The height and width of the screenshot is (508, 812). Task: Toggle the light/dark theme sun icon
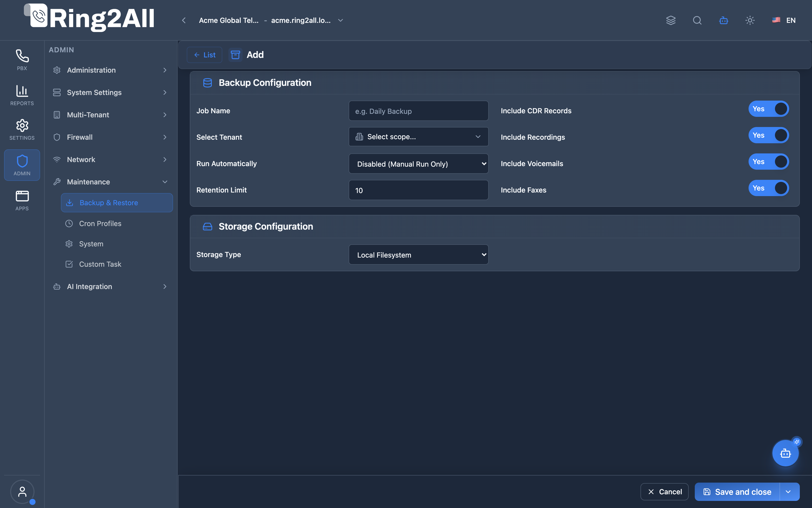tap(750, 20)
